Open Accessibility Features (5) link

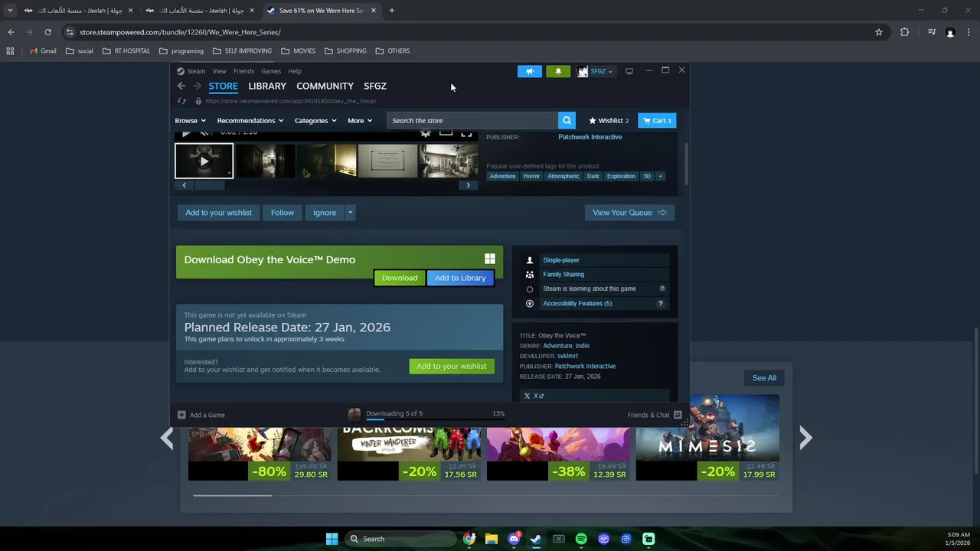(x=577, y=304)
